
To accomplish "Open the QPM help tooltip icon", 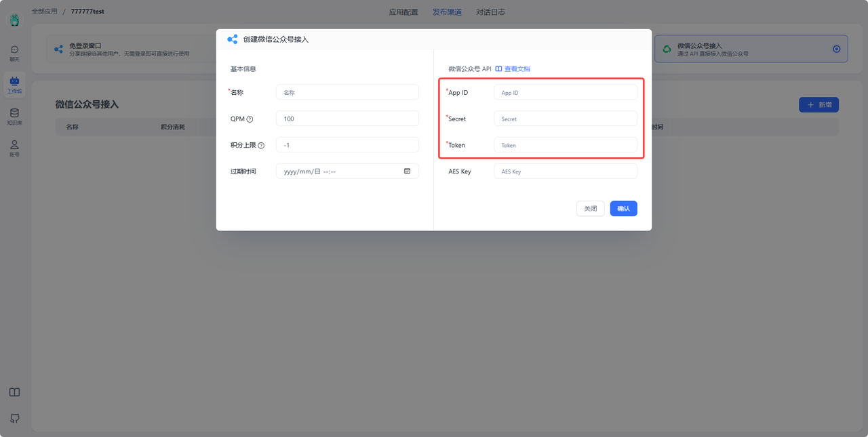I will click(248, 119).
